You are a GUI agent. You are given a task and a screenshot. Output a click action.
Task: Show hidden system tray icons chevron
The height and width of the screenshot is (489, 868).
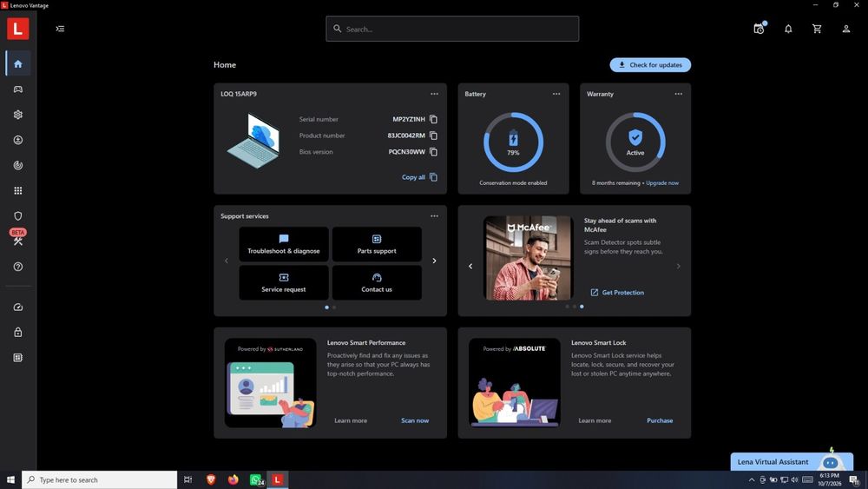pyautogui.click(x=751, y=479)
